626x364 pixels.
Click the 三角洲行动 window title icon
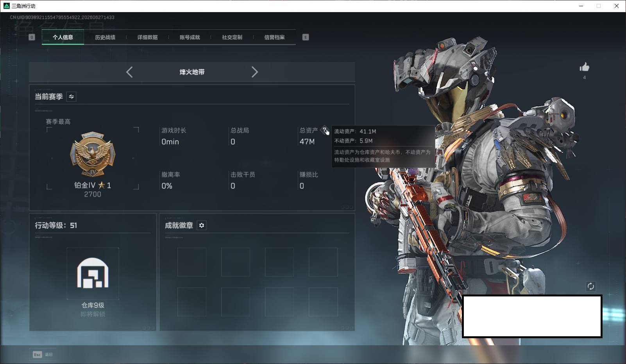click(x=6, y=6)
